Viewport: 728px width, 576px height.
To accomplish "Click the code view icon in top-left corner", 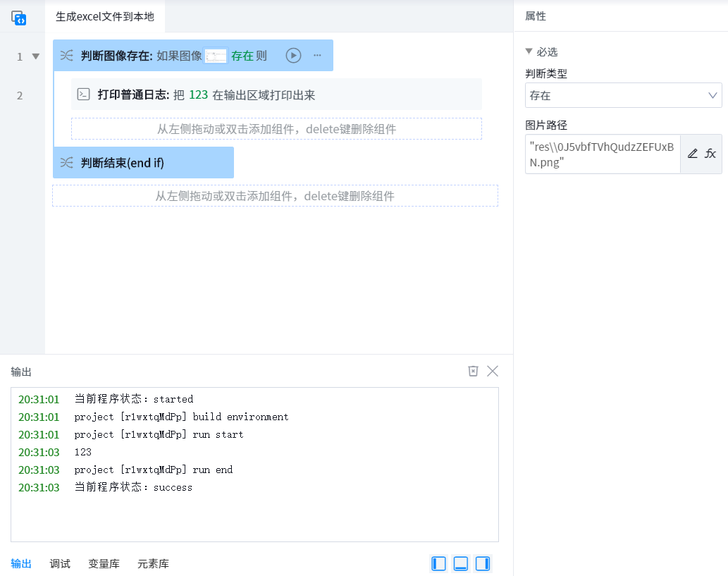I will click(x=19, y=18).
